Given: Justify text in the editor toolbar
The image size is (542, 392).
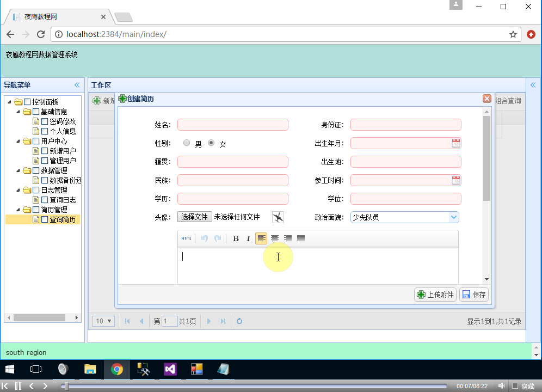Looking at the screenshot, I should point(301,238).
